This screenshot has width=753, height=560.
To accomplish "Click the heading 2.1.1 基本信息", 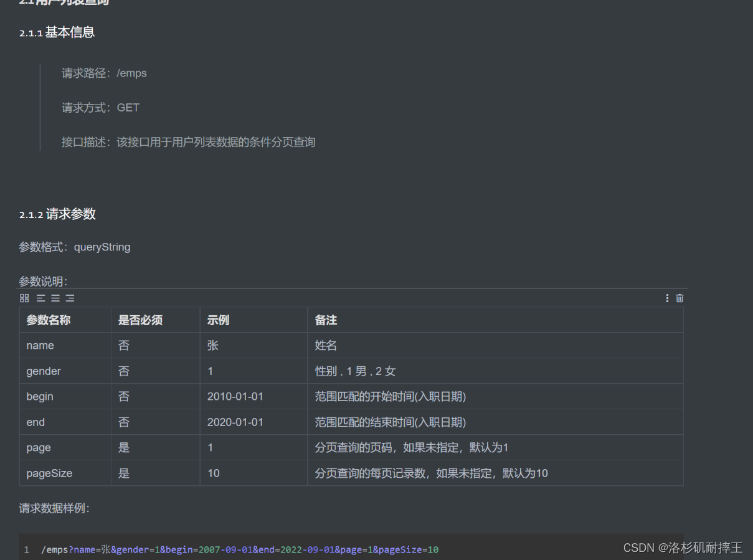I will pos(57,32).
